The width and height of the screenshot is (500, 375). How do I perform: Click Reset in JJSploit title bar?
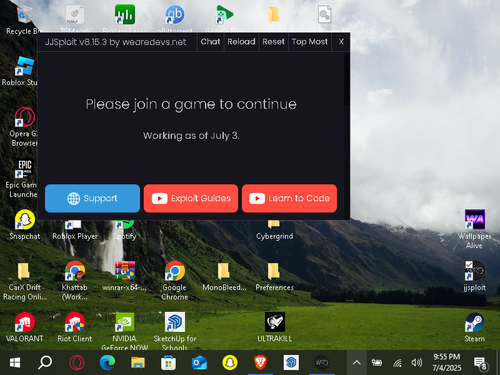[273, 42]
